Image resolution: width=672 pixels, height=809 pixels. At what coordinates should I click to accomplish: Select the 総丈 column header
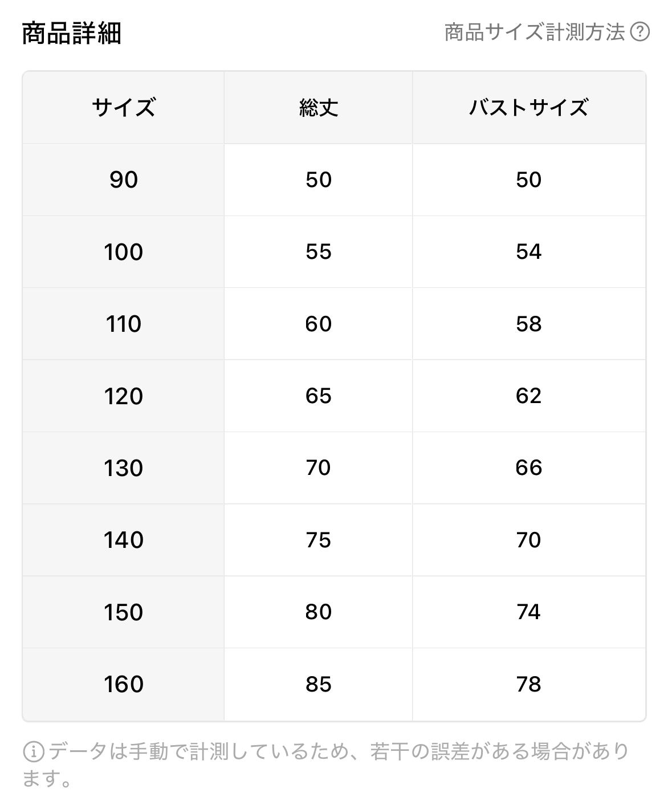coord(318,107)
